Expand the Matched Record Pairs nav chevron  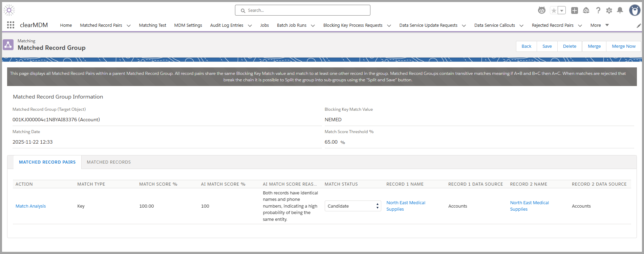tap(129, 25)
